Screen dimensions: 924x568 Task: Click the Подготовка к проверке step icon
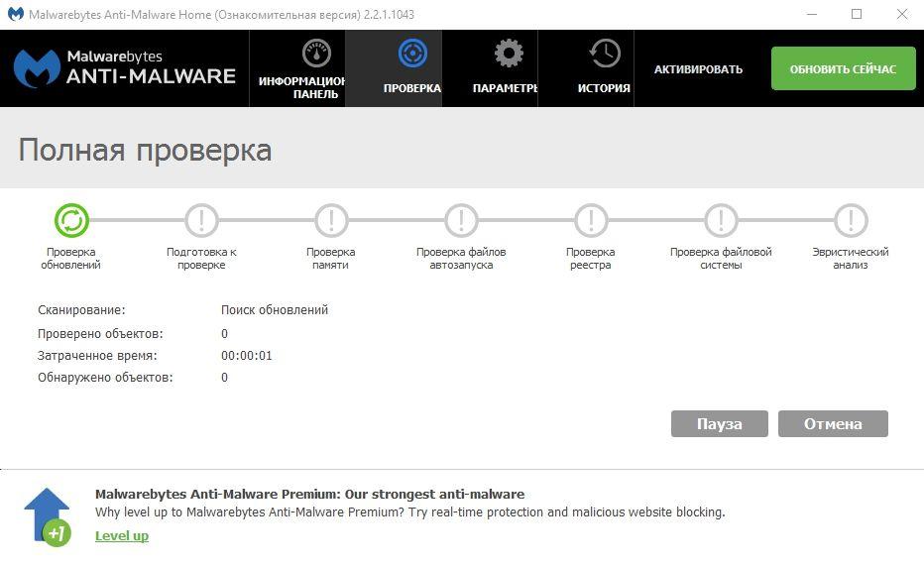tap(201, 220)
